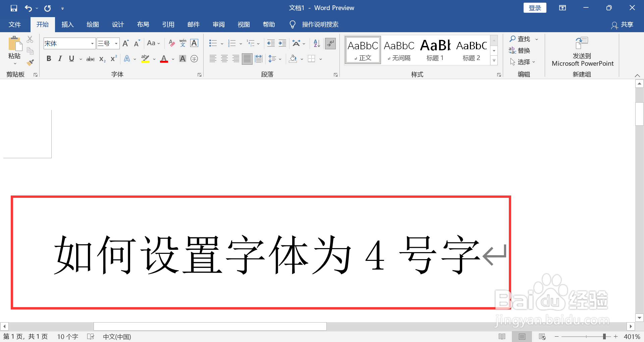Toggle Strikethrough formatting

91,59
